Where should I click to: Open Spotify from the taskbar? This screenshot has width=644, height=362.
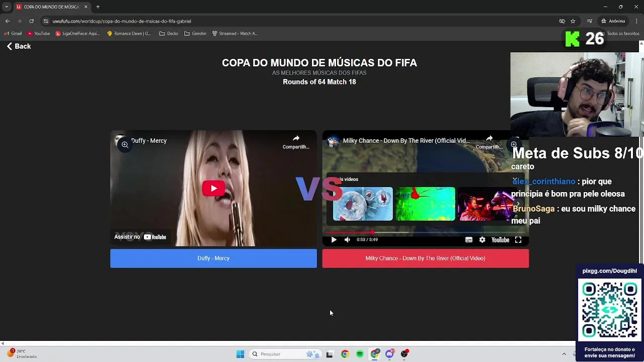point(360,354)
